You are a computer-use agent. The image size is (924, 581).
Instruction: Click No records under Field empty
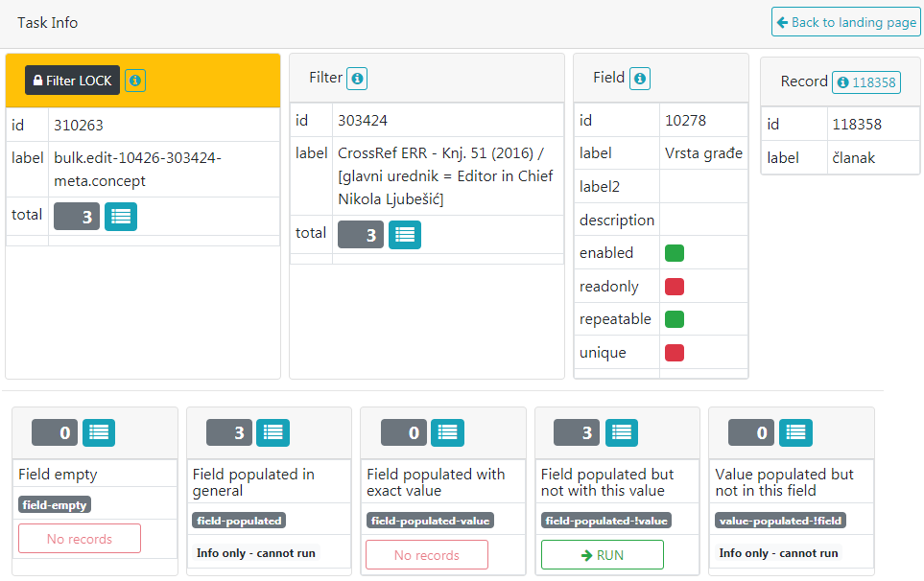(x=79, y=538)
